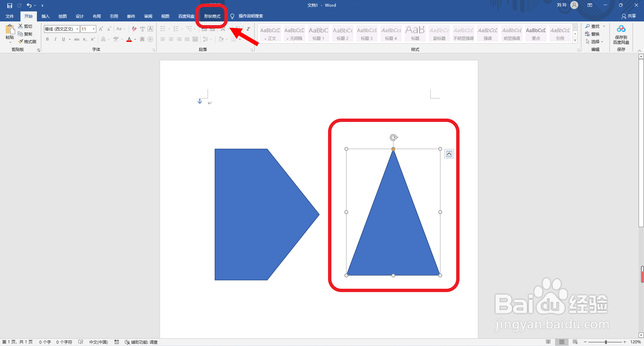Image resolution: width=644 pixels, height=346 pixels.
Task: Align text right in paragraph group
Action: [179, 39]
